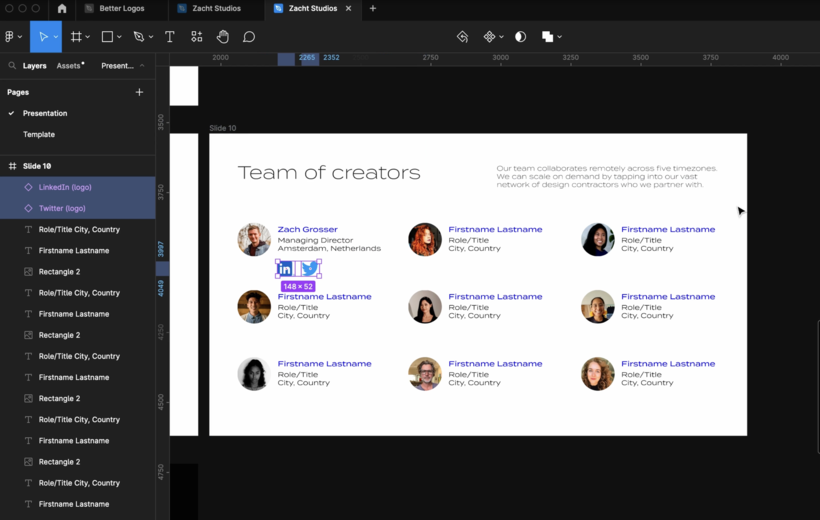Screen dimensions: 820x520
Task: Select the first Role/Title City, Country layer
Action: (x=77, y=229)
